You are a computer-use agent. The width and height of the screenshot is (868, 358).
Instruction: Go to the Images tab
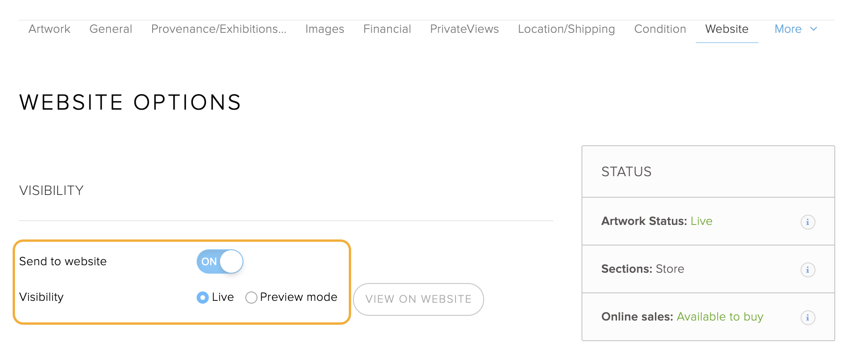pyautogui.click(x=325, y=29)
